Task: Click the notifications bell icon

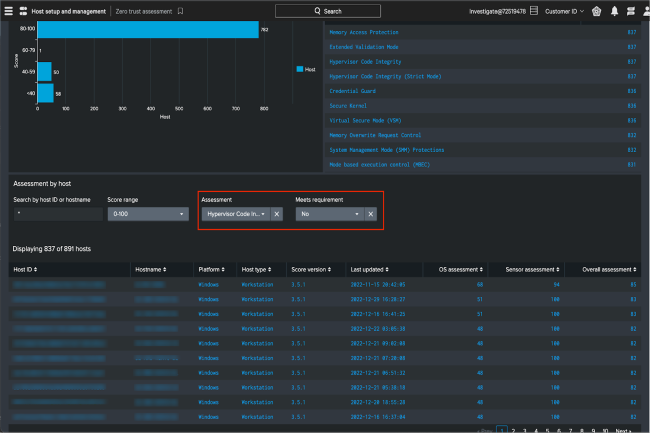Action: [x=614, y=11]
